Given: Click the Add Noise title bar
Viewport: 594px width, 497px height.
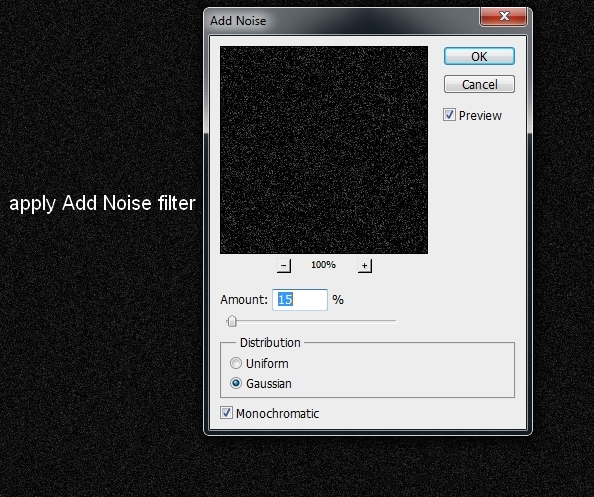Looking at the screenshot, I should click(x=341, y=20).
